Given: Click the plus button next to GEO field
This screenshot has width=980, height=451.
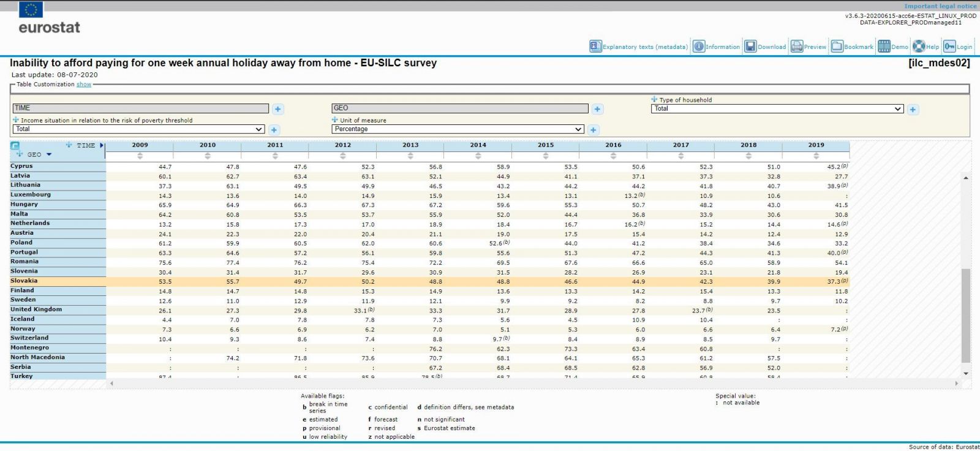Looking at the screenshot, I should tap(597, 109).
